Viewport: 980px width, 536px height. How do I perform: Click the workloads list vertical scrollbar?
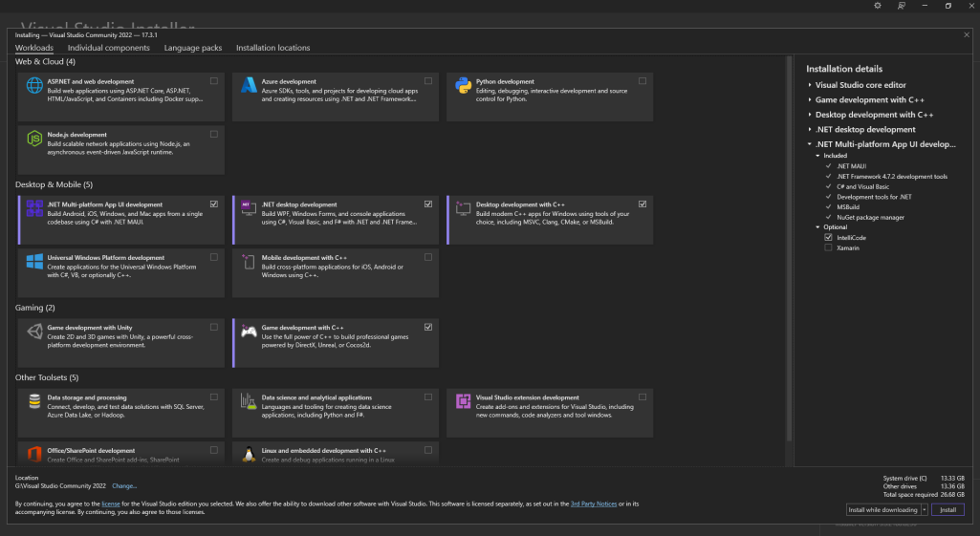tap(789, 250)
